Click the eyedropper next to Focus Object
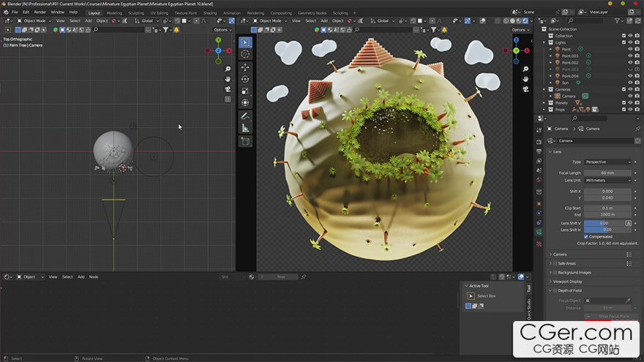Viewport: 644px width, 362px height. 628,301
